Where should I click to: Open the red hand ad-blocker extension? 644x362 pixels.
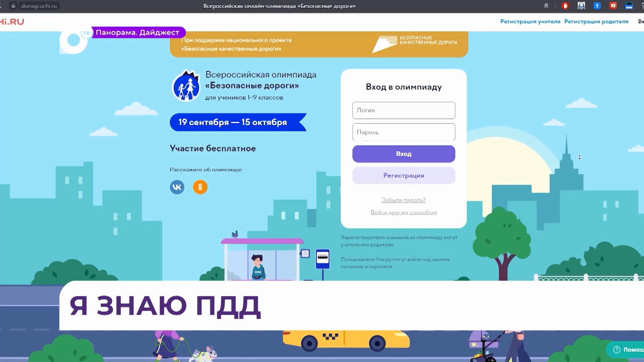[x=565, y=6]
